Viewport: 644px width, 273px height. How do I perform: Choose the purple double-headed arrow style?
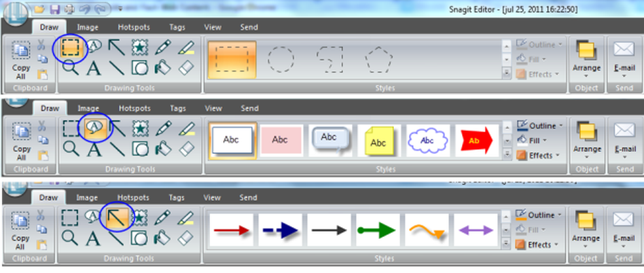[x=476, y=230]
